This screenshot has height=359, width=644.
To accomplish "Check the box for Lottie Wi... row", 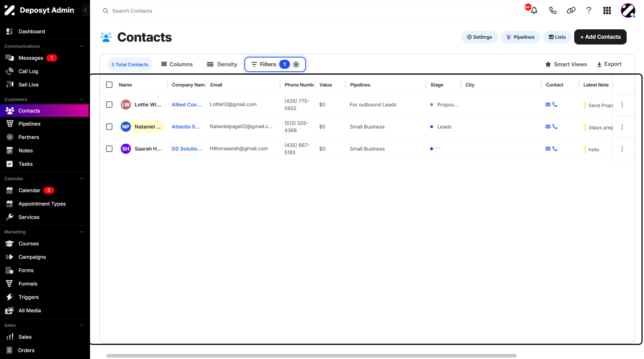I will click(109, 105).
